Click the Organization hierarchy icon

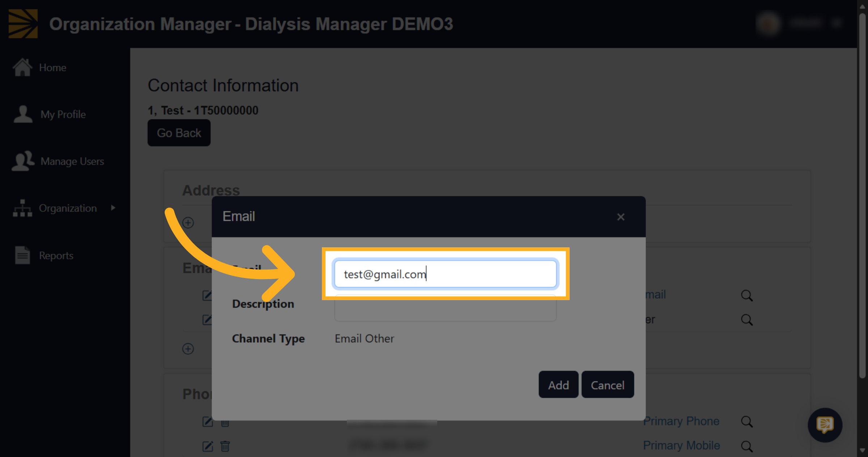[x=22, y=208]
